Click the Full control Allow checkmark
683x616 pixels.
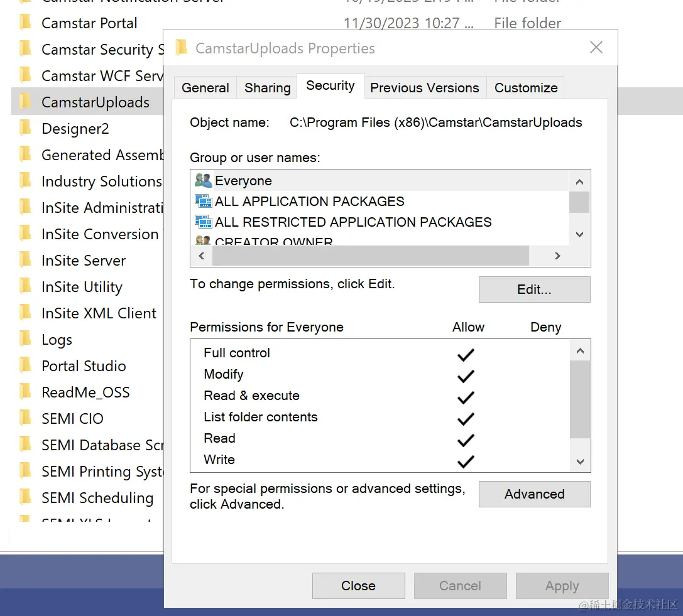click(466, 354)
